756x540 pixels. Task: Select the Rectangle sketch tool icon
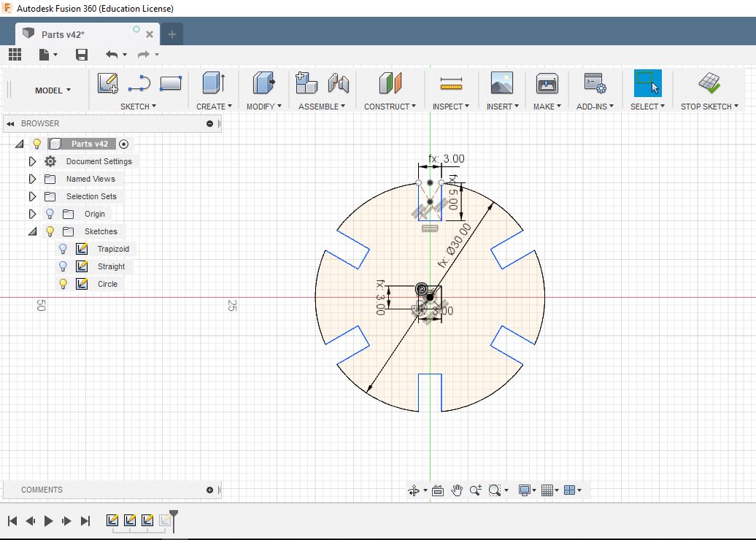[x=170, y=83]
